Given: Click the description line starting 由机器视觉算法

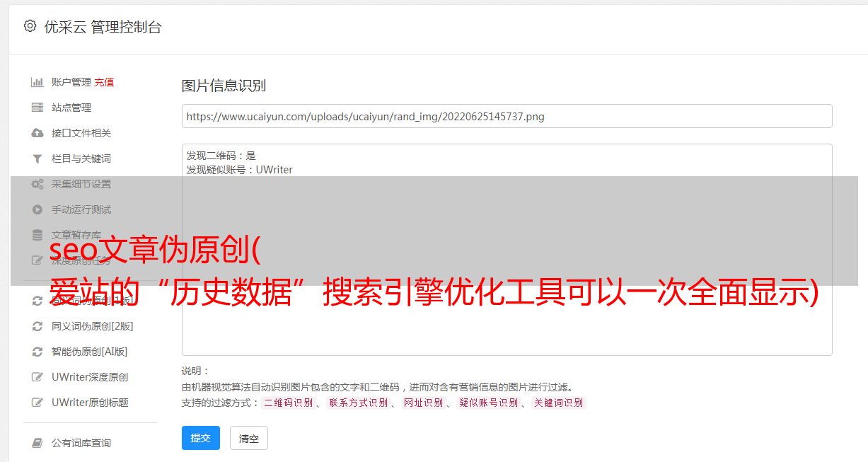Looking at the screenshot, I should [x=377, y=387].
